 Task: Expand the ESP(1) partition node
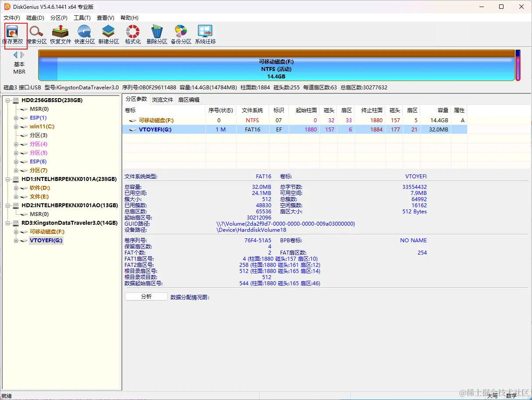coord(16,118)
